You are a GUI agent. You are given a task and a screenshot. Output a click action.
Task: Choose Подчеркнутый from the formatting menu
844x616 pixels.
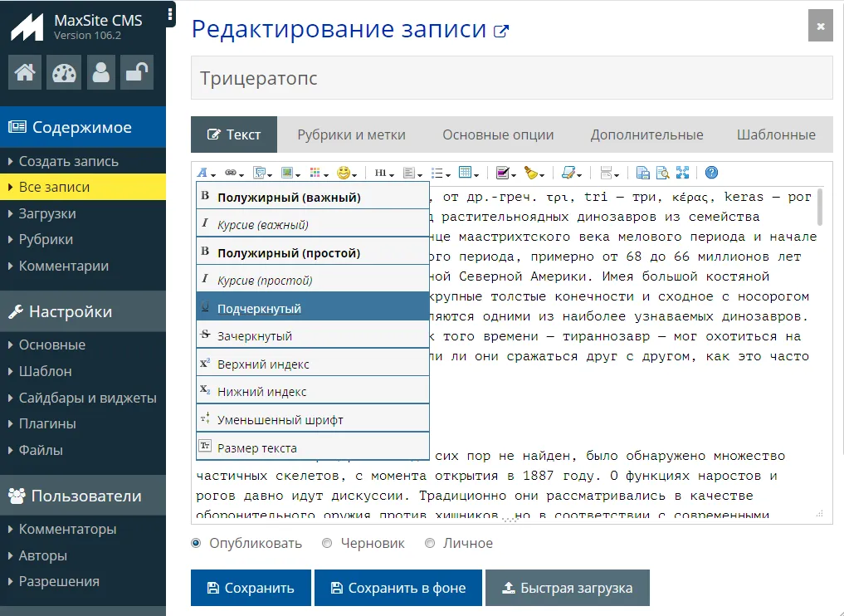(x=257, y=306)
